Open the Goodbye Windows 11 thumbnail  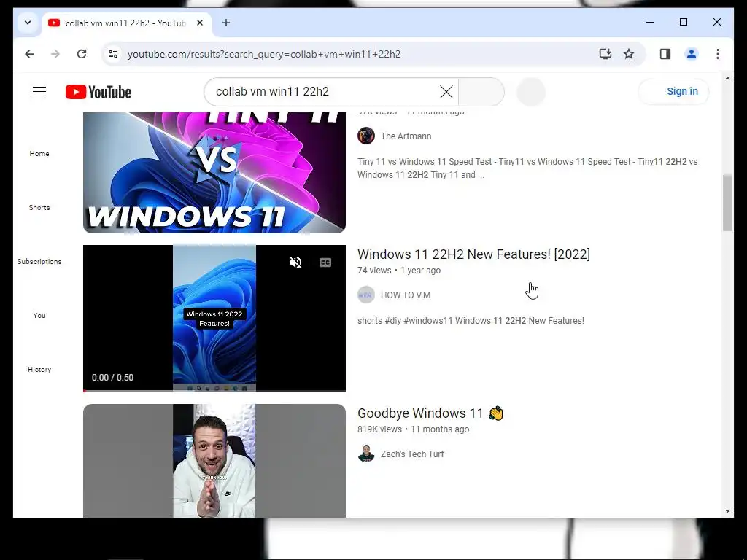(x=214, y=461)
